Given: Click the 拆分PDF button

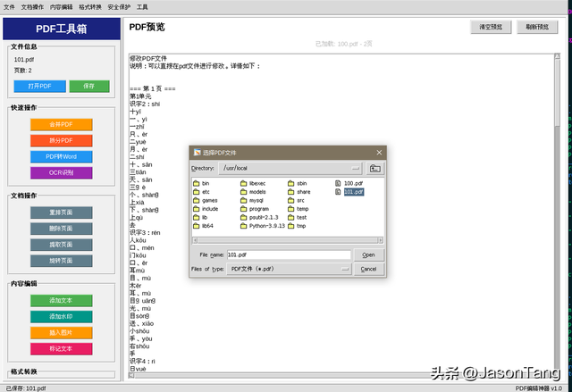Looking at the screenshot, I should coord(62,140).
